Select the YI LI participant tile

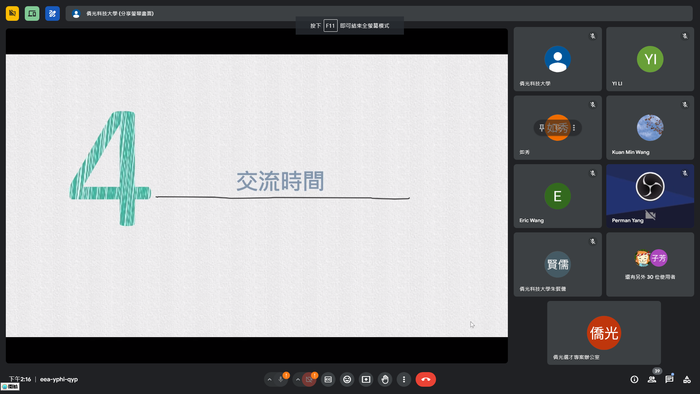(x=650, y=59)
